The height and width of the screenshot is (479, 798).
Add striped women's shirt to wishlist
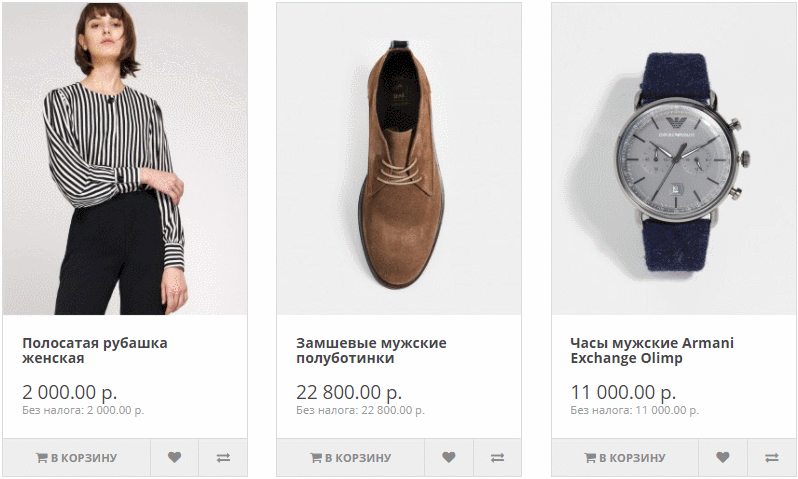pyautogui.click(x=174, y=458)
